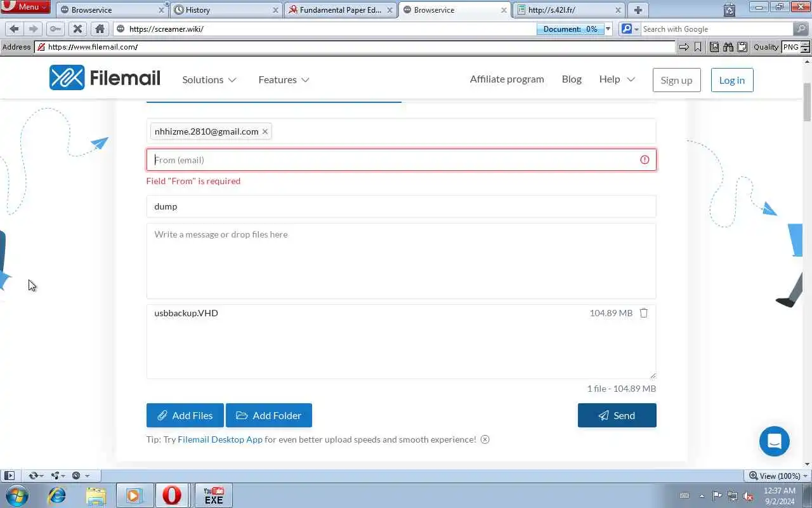812x508 pixels.
Task: Click the Browservice clipboard icon
Action: click(741, 47)
